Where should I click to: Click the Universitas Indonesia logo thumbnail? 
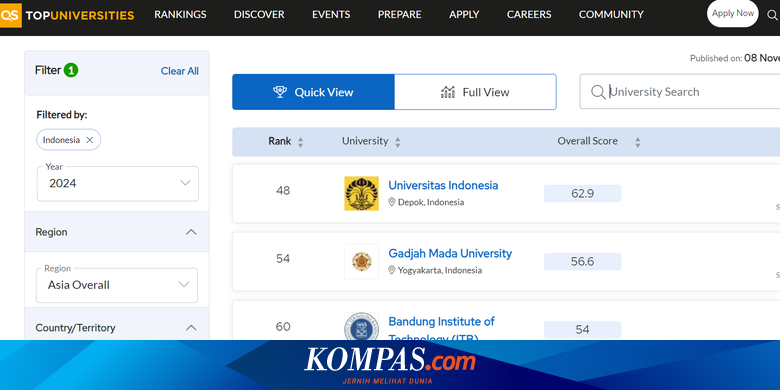(361, 194)
